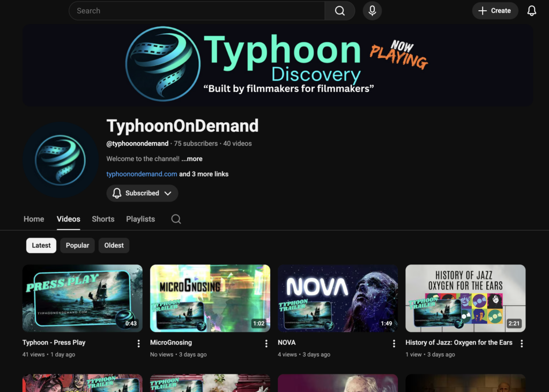
Task: Open options menu for Typhoon - Press Play
Action: (138, 343)
